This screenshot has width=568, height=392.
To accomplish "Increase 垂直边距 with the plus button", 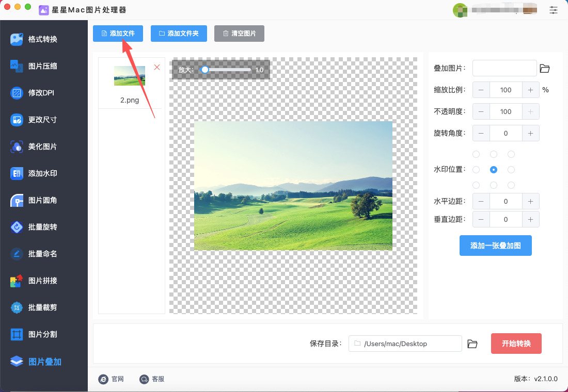I will [531, 219].
